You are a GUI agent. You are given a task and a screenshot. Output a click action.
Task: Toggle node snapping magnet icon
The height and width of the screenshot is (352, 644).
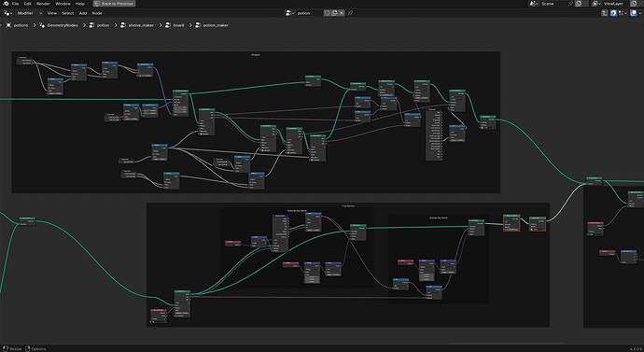(x=613, y=13)
